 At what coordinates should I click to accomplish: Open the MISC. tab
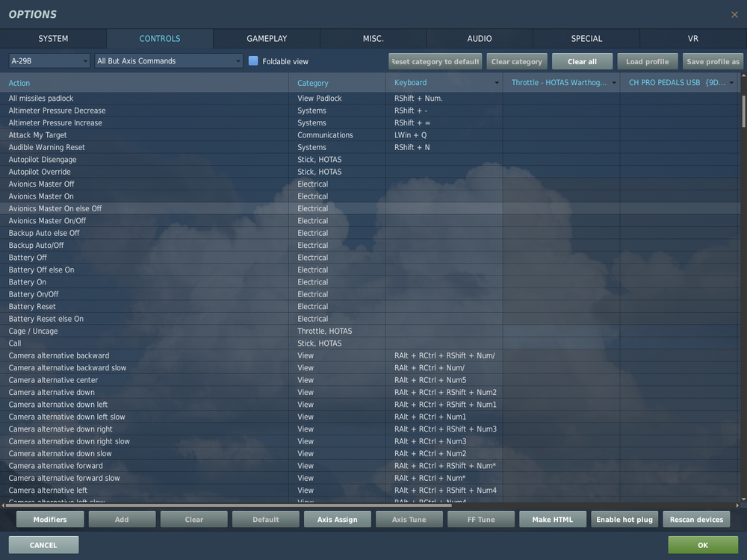click(373, 39)
